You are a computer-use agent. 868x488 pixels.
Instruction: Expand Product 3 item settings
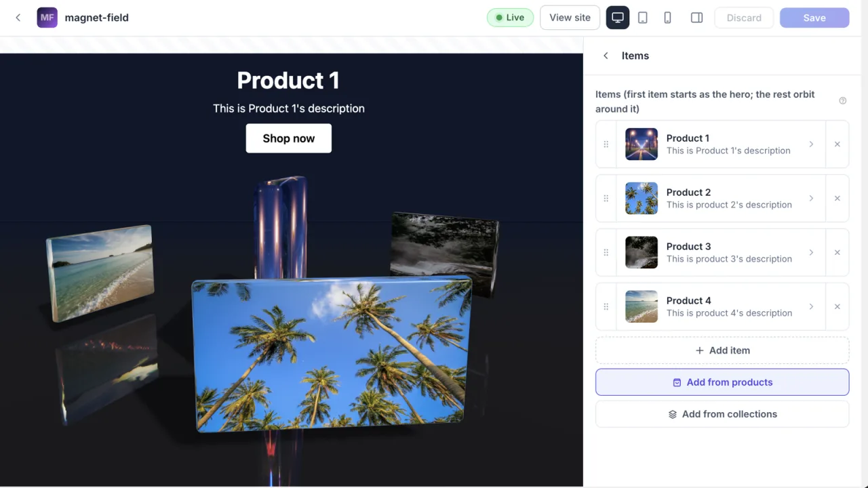point(811,253)
